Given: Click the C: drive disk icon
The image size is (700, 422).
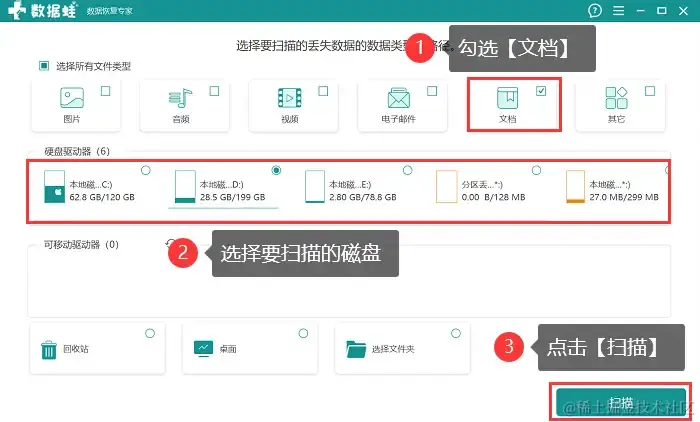Looking at the screenshot, I should coord(54,187).
